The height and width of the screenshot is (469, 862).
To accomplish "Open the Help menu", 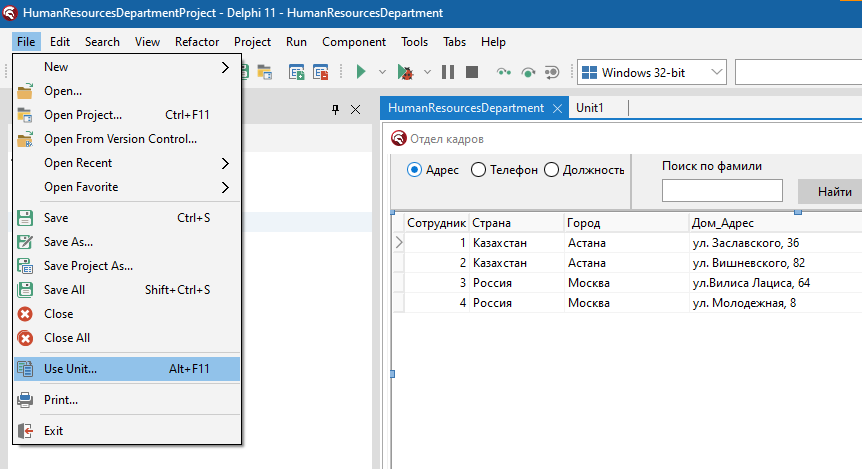I will [x=493, y=42].
